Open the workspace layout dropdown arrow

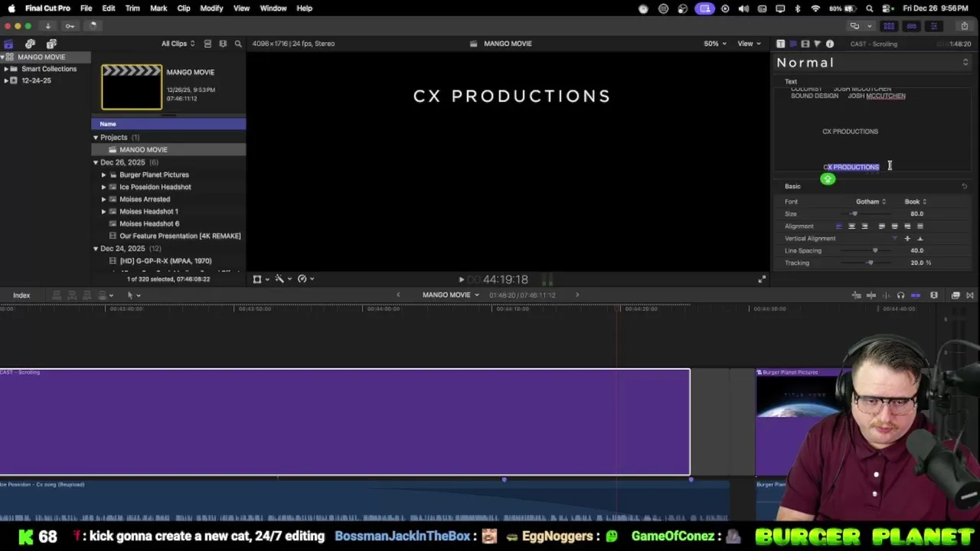[871, 26]
